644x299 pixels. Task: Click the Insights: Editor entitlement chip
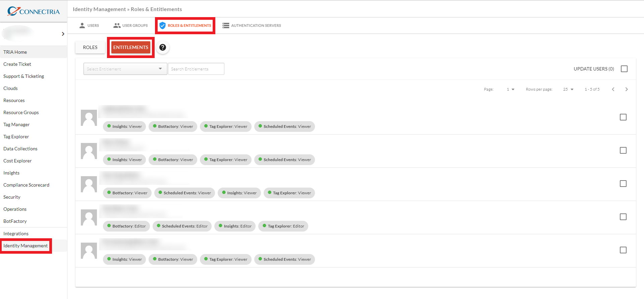[235, 226]
